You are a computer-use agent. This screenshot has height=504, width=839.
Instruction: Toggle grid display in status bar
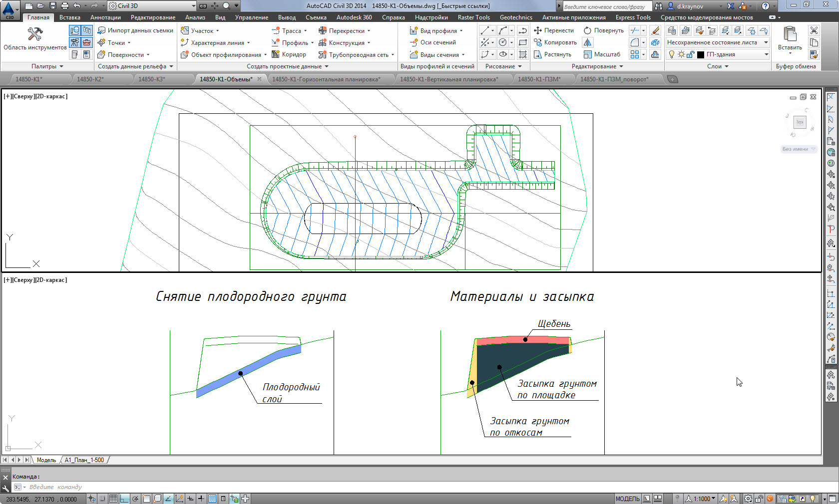(113, 499)
